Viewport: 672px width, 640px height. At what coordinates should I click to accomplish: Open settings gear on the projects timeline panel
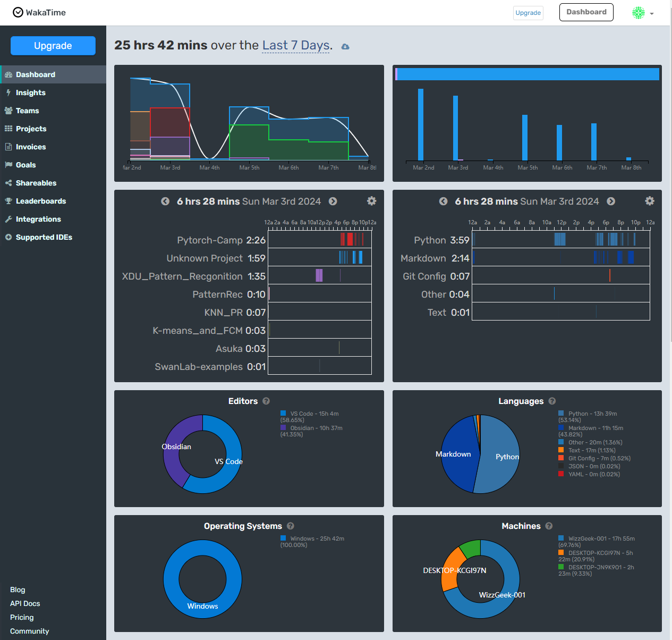tap(372, 201)
